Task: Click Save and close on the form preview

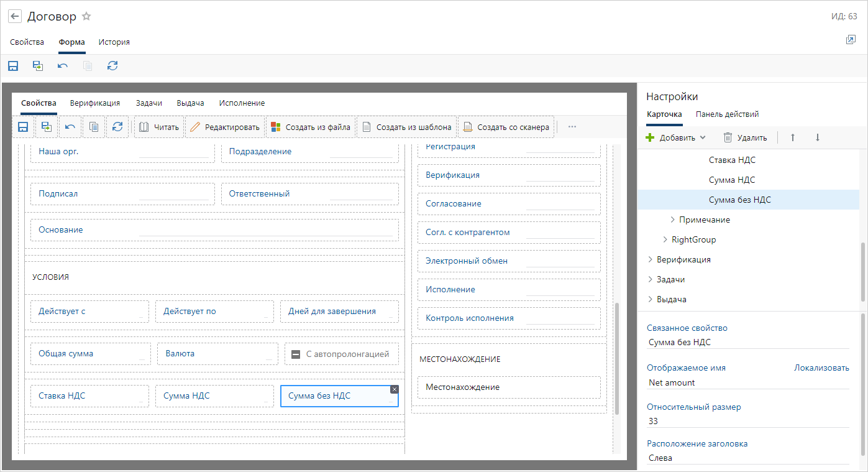Action: 47,127
